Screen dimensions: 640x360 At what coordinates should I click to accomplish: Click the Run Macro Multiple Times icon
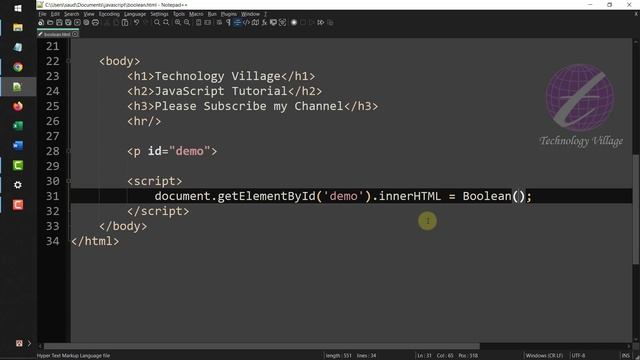tap(321, 22)
